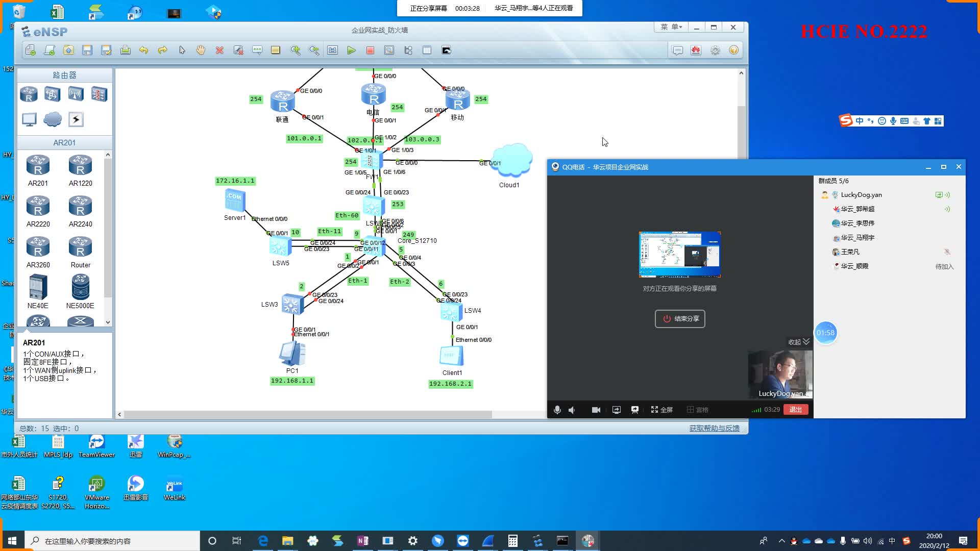Click the redo arrow in eNSP toolbar
The image size is (980, 551).
[x=163, y=50]
